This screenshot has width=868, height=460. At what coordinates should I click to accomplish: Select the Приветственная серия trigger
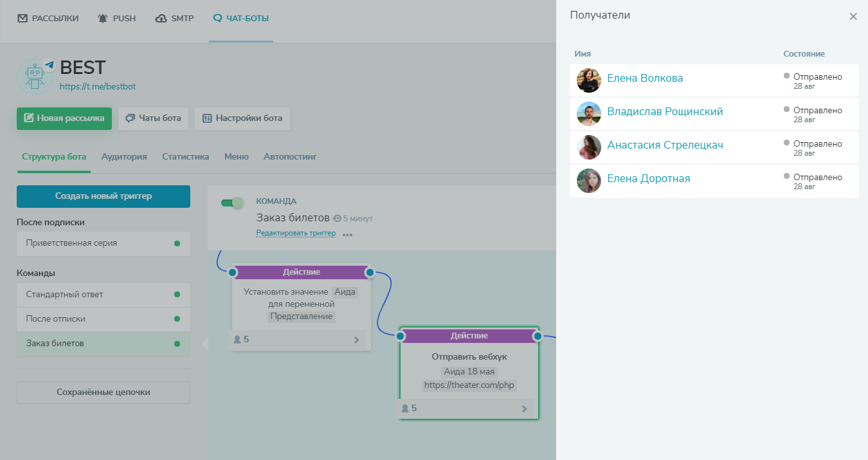click(x=104, y=243)
